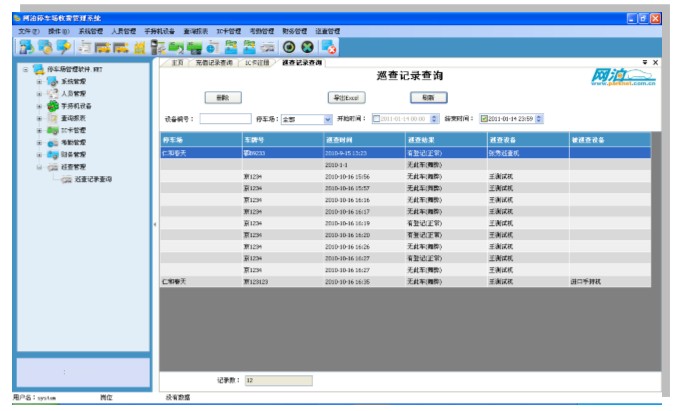Open the 停车场 dropdown list
676x411 pixels.
(328, 119)
